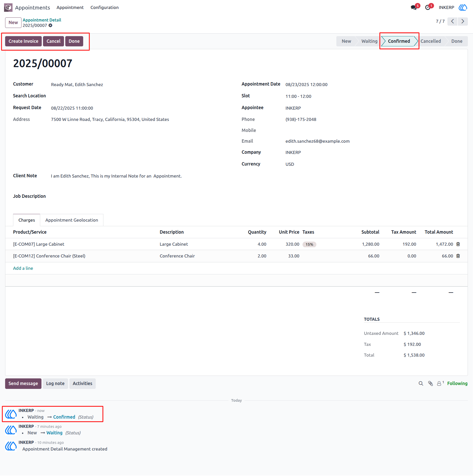Viewport: 473px width, 476px height.
Task: Go to previous record arrow
Action: tap(452, 21)
